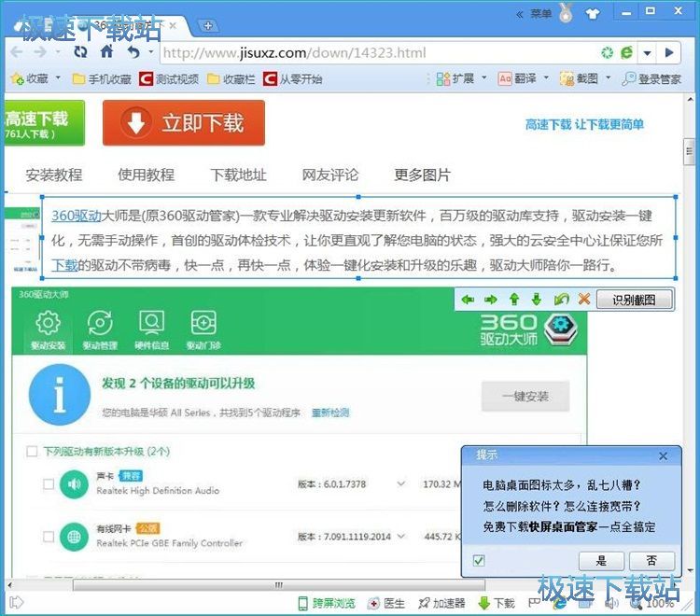The width and height of the screenshot is (700, 616).
Task: Open the 高速下载 让下载更简单 link
Action: click(x=584, y=124)
